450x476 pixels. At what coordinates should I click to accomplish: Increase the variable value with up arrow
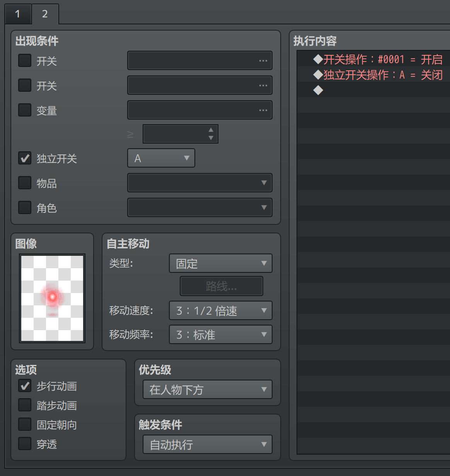(211, 130)
